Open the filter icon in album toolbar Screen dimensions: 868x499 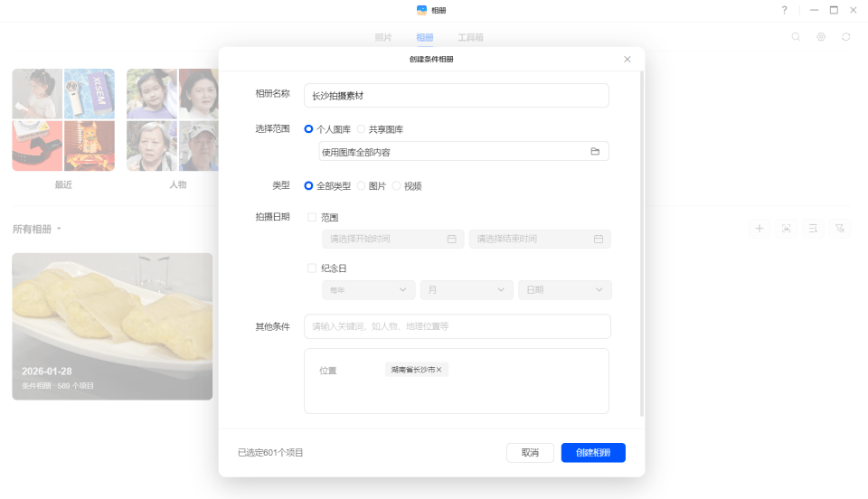point(840,229)
